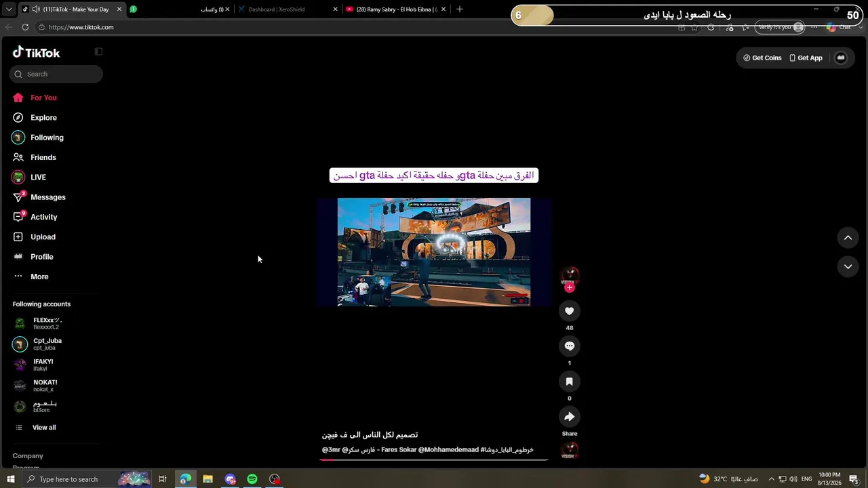Seek on the video progress bar
Image resolution: width=868 pixels, height=488 pixels.
click(434, 460)
